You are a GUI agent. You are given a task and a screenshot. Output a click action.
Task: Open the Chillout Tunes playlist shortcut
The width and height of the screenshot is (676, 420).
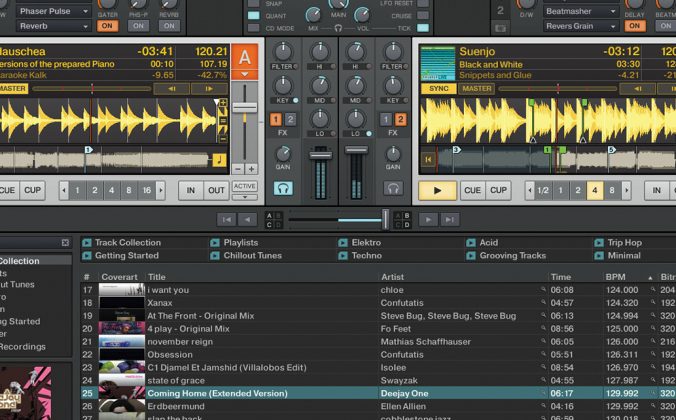pyautogui.click(x=251, y=256)
